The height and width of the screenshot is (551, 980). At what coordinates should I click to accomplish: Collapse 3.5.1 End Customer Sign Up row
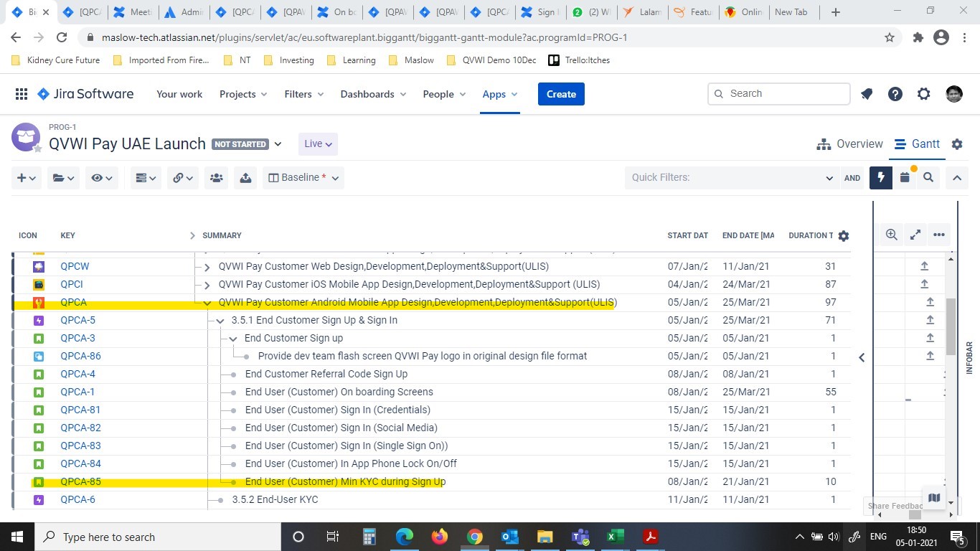coord(220,321)
